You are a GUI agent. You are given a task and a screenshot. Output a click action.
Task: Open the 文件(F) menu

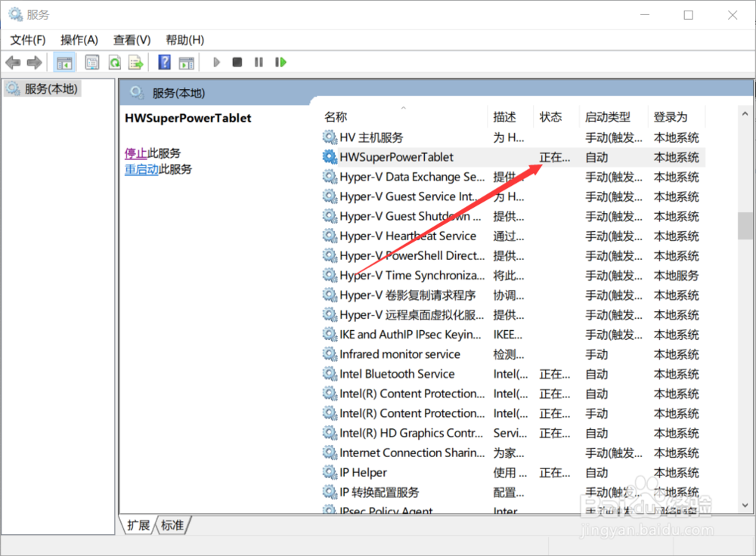point(28,40)
